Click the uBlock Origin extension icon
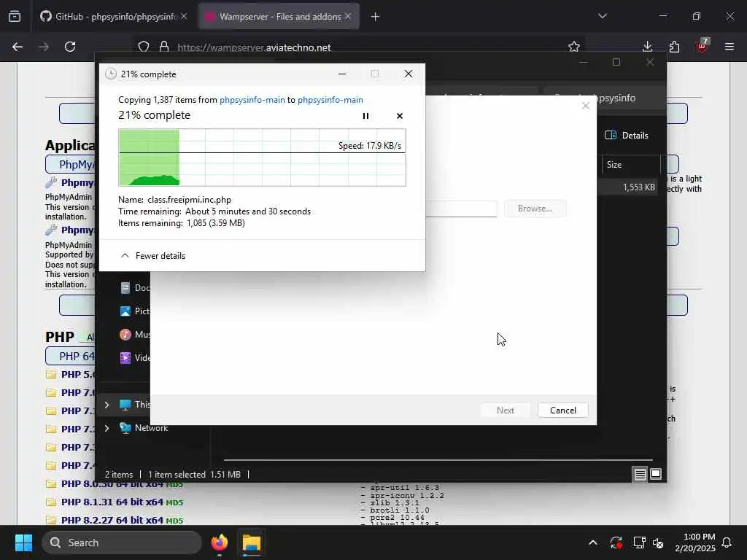The image size is (747, 560). click(x=703, y=46)
